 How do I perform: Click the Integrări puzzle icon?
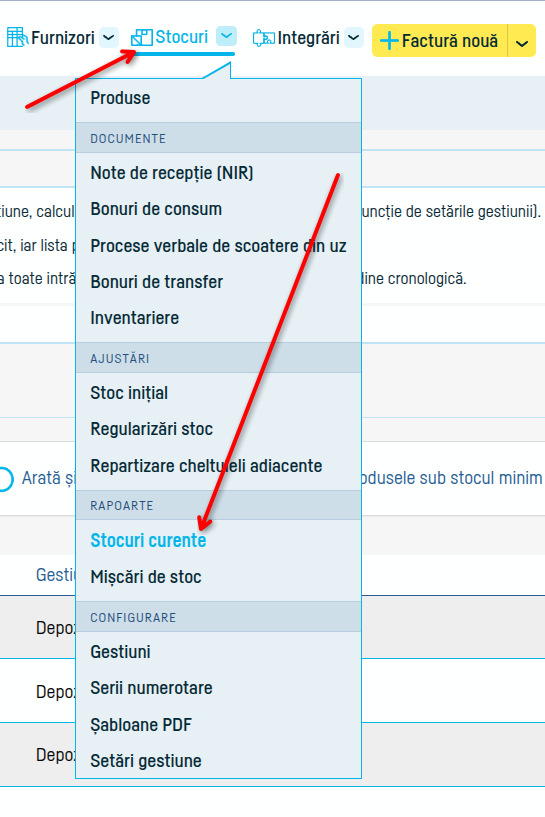pos(264,38)
